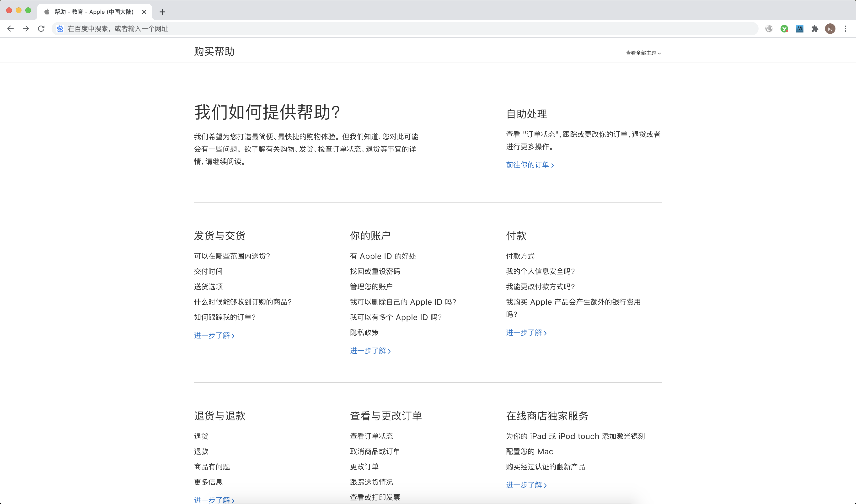Screen dimensions: 856x504
Task: Open the Chrome three-dot menu
Action: (x=845, y=29)
